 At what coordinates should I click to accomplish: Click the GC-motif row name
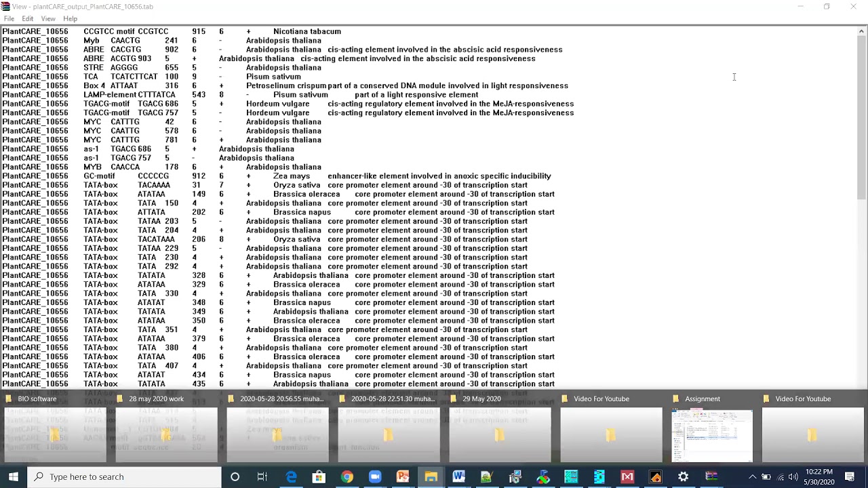point(99,176)
